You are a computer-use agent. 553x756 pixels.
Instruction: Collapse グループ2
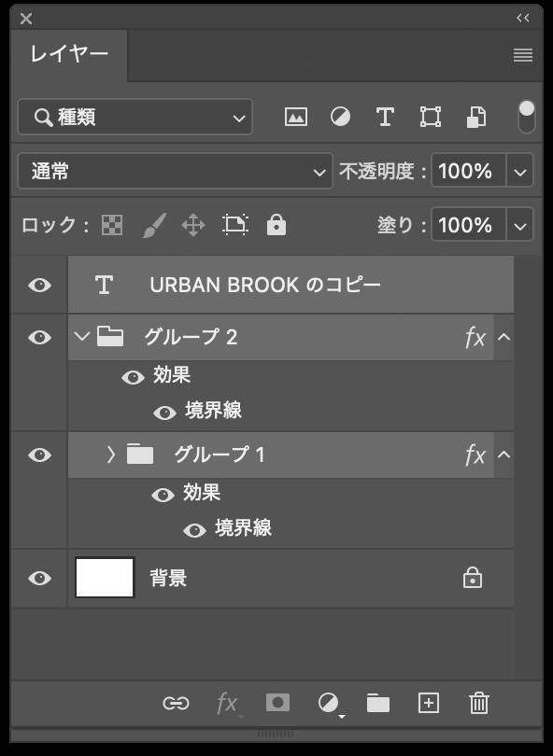tap(83, 337)
